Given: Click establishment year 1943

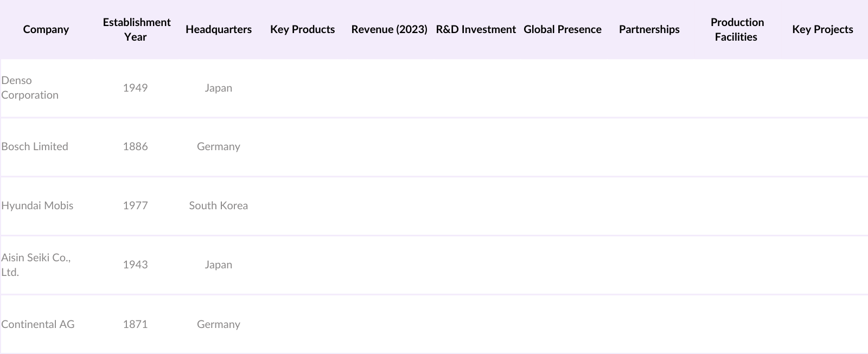Looking at the screenshot, I should (x=135, y=265).
